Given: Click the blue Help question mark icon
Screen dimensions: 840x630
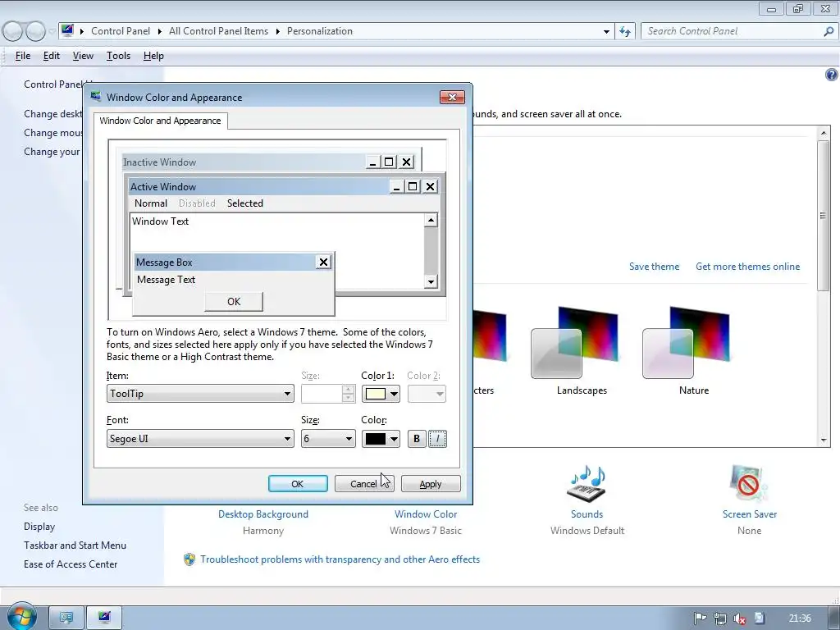Looking at the screenshot, I should pos(831,75).
